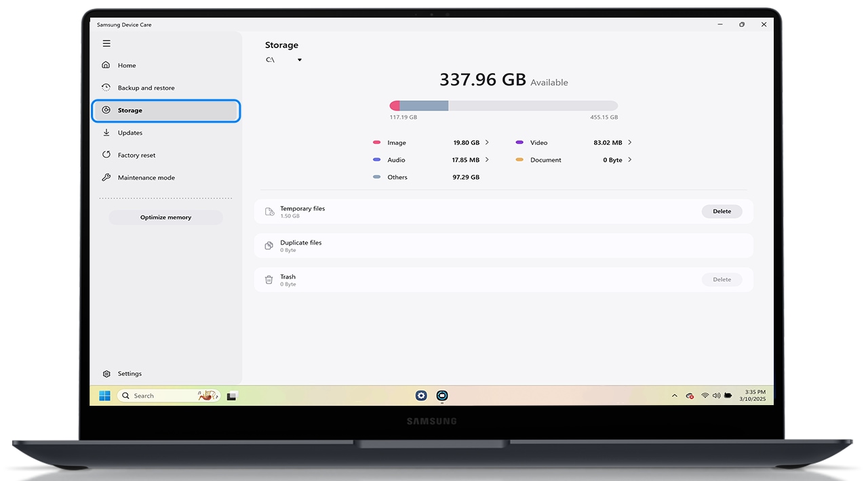This screenshot has width=868, height=481.
Task: Go to Home in the sidebar
Action: [166, 65]
